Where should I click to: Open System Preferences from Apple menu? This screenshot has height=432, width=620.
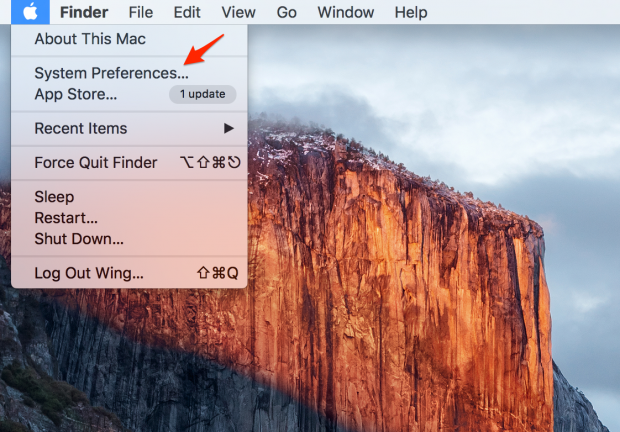(x=111, y=73)
